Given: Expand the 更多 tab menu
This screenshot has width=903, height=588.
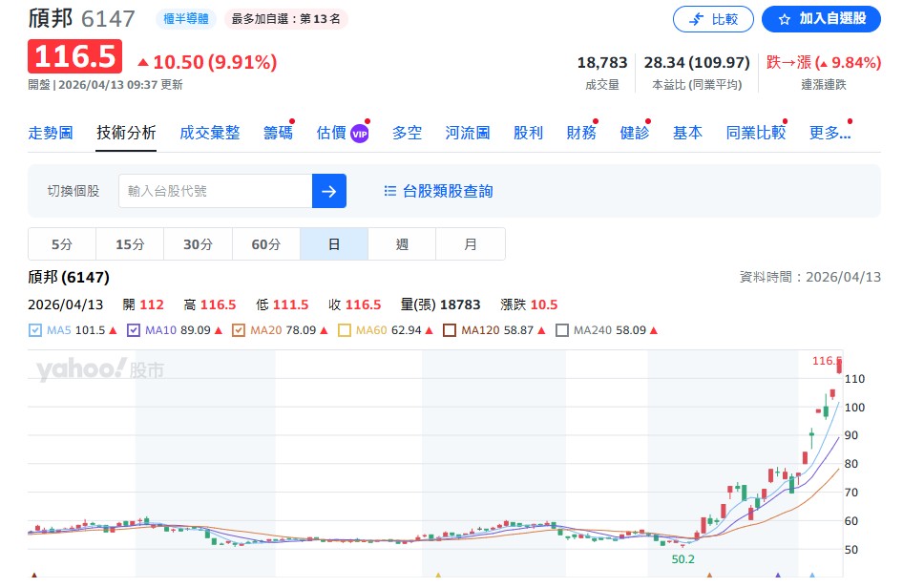Looking at the screenshot, I should point(829,133).
